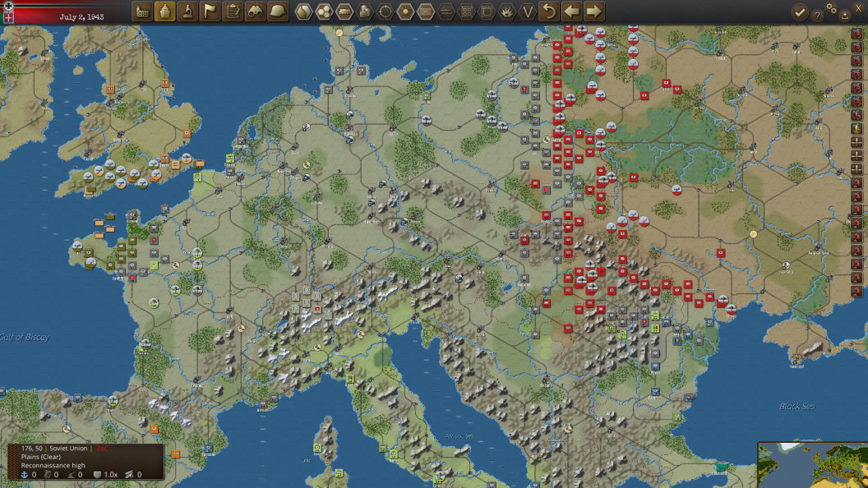Toggle the circular range overlay
868x488 pixels.
tap(386, 11)
